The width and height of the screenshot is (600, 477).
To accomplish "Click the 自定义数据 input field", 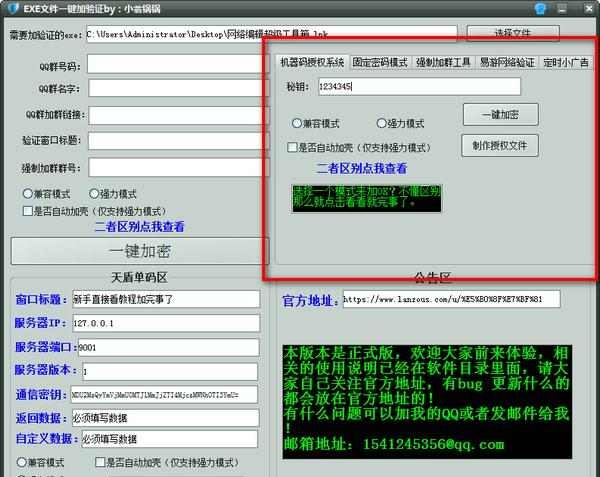I will coord(170,439).
